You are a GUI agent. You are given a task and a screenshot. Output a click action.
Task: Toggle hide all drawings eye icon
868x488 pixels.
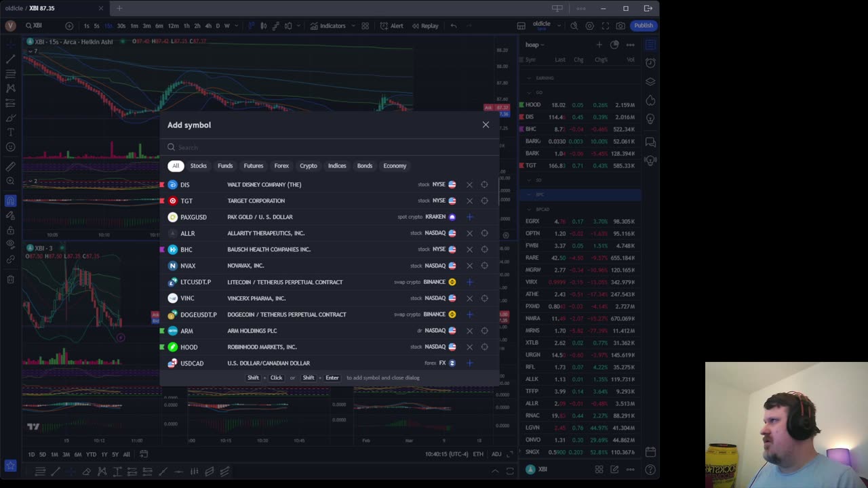10,244
